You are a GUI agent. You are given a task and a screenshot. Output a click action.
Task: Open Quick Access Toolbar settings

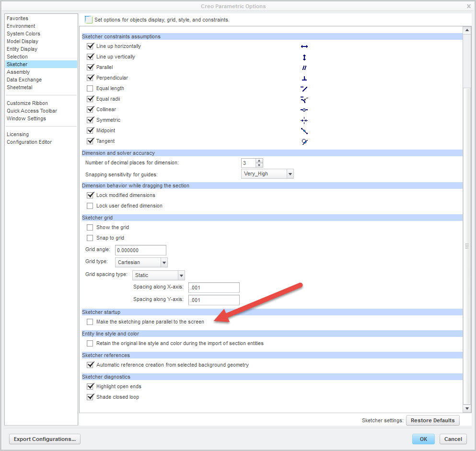32,111
